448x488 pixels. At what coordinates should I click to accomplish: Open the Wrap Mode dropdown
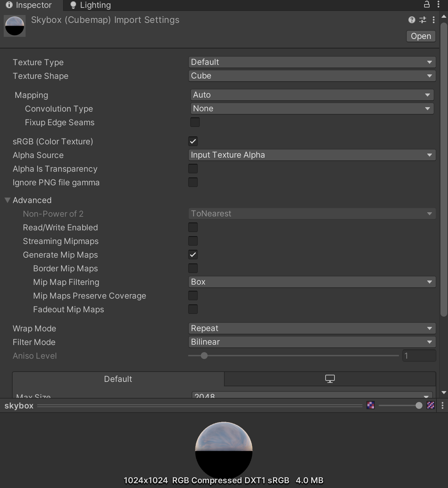pyautogui.click(x=312, y=328)
